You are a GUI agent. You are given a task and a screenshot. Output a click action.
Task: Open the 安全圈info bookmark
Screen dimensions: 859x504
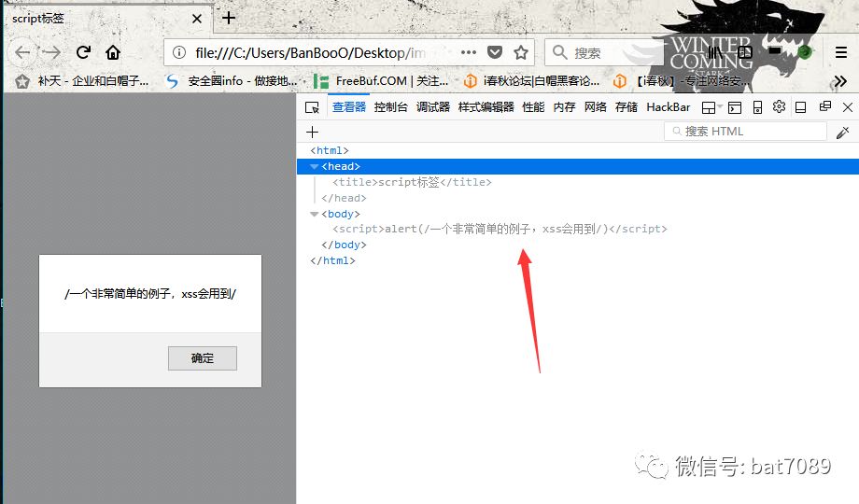click(x=232, y=81)
